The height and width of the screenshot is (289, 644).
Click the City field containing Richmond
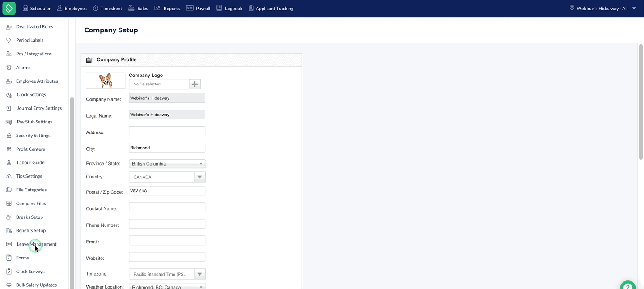tap(167, 148)
